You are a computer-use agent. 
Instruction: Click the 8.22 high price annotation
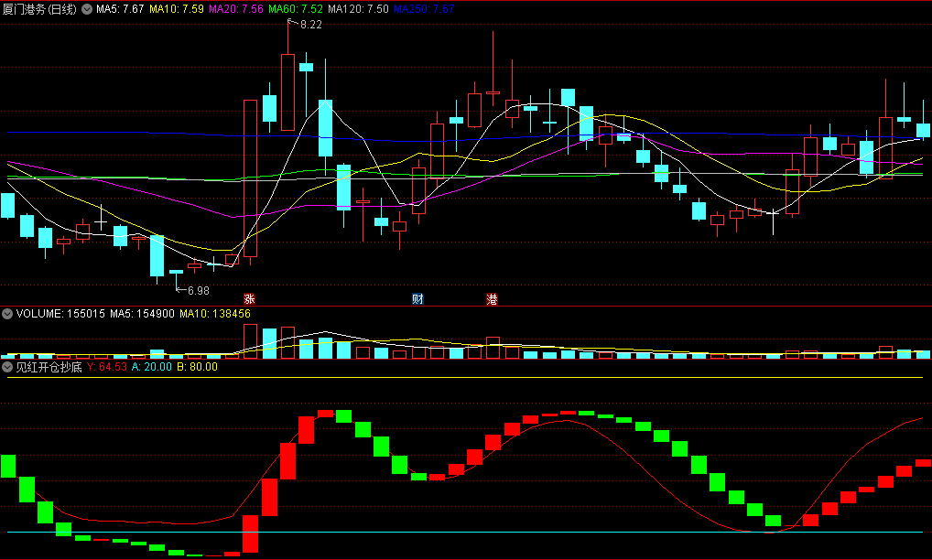coord(311,25)
